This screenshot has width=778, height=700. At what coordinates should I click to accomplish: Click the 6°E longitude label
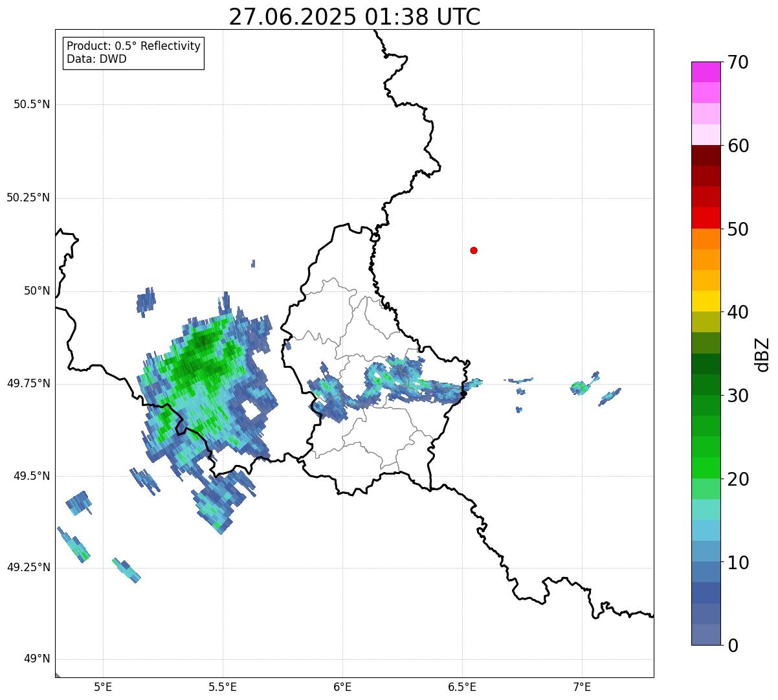click(342, 686)
